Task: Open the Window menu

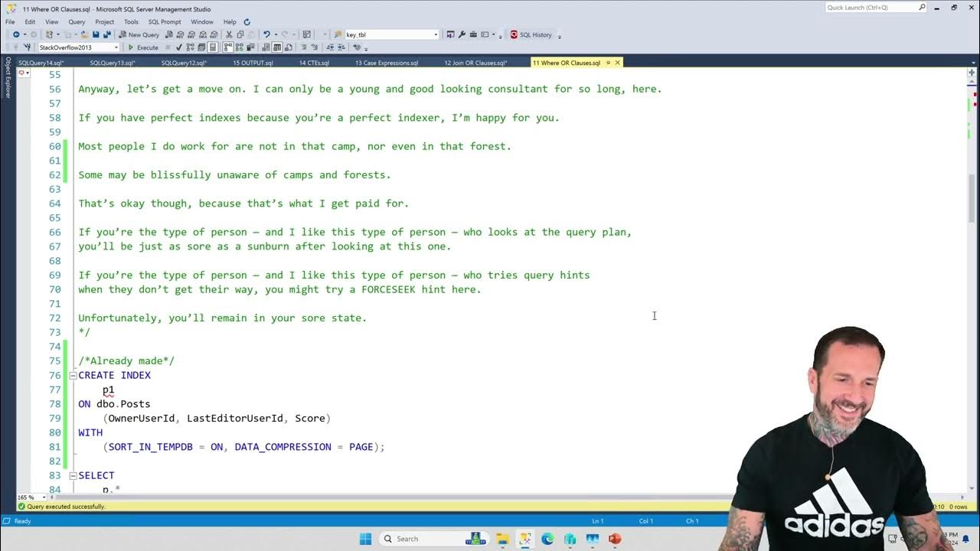Action: [x=202, y=22]
